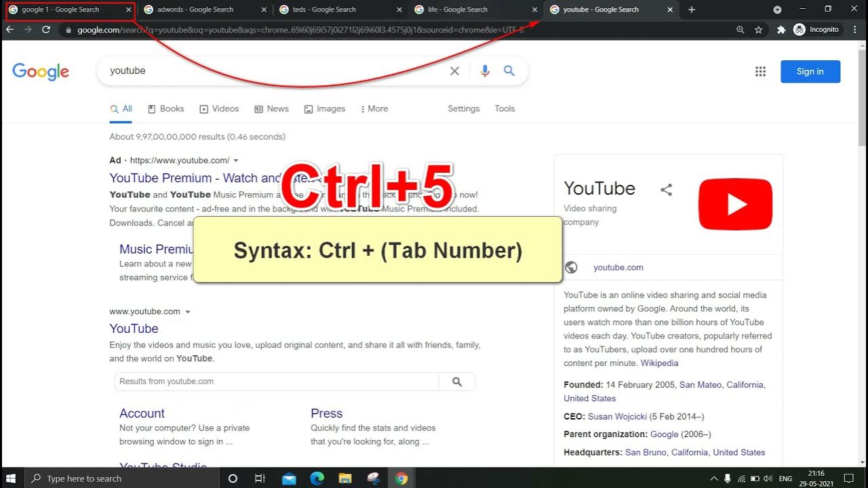Click the address bar URL
868x488 pixels.
point(300,30)
